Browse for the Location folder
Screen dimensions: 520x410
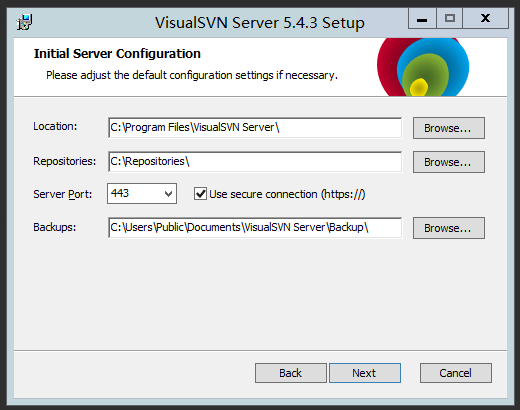(x=449, y=128)
